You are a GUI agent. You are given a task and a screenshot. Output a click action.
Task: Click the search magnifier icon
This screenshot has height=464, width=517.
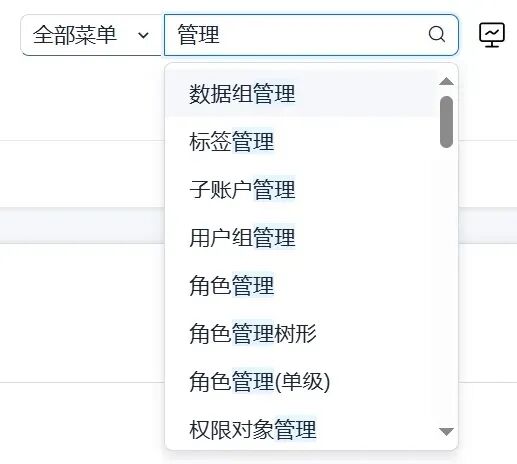coord(436,34)
